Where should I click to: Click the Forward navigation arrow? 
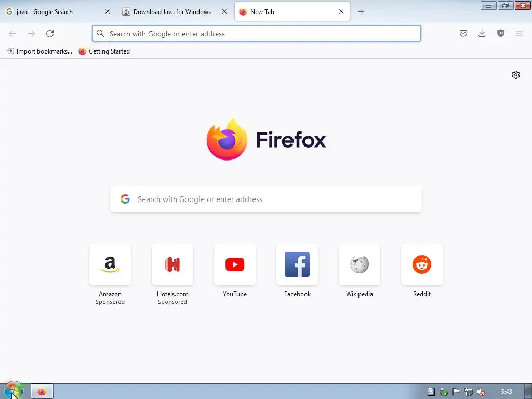[31, 34]
